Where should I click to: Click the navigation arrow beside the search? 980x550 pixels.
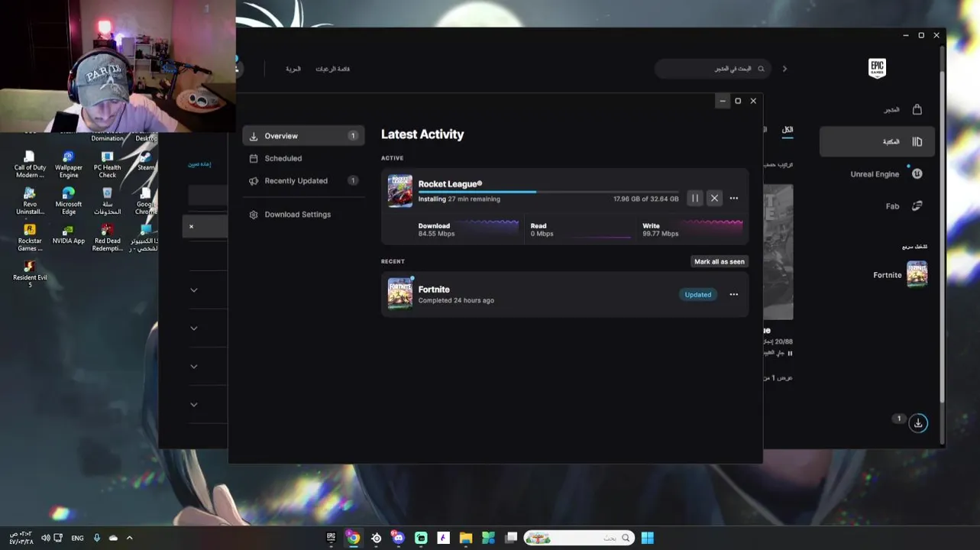coord(784,69)
